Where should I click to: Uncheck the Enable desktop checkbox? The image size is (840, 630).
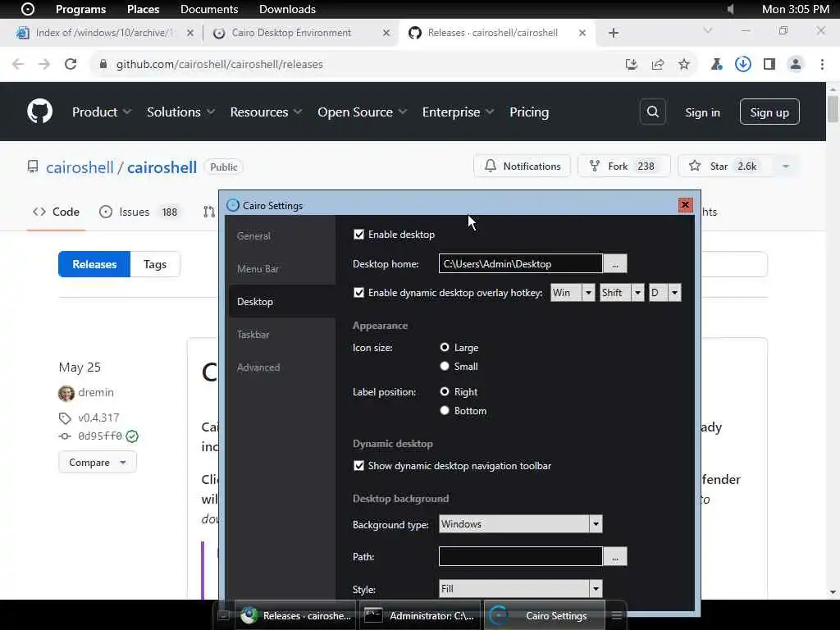(359, 234)
